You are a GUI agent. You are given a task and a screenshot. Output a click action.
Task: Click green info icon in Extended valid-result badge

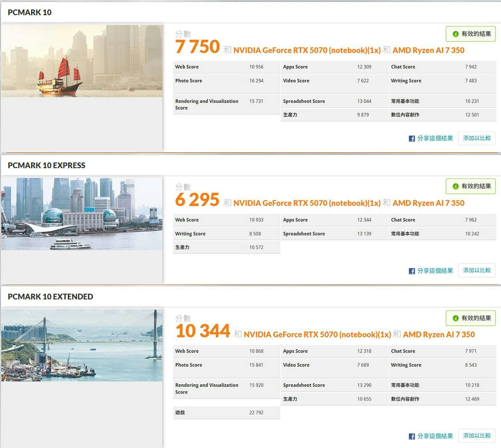[455, 318]
